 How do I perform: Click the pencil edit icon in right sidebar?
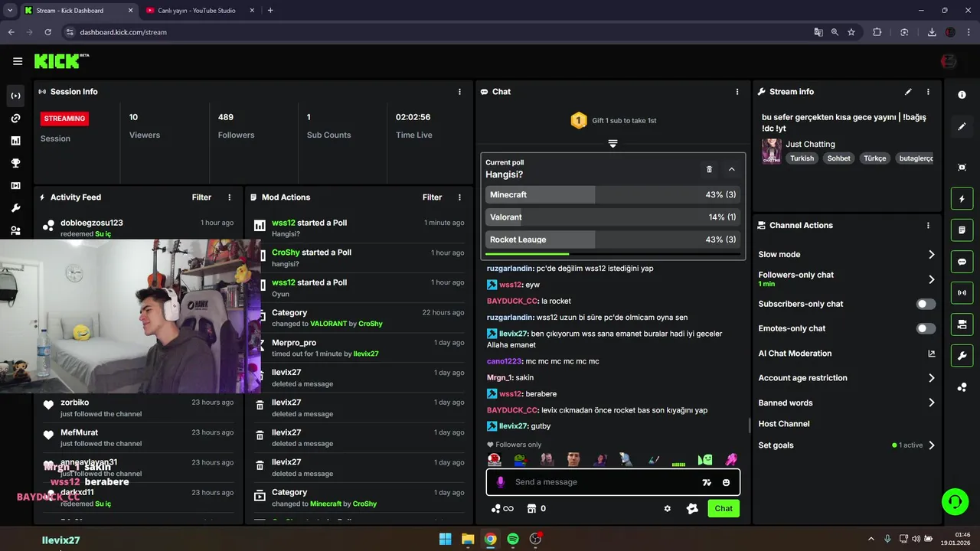coord(962,126)
